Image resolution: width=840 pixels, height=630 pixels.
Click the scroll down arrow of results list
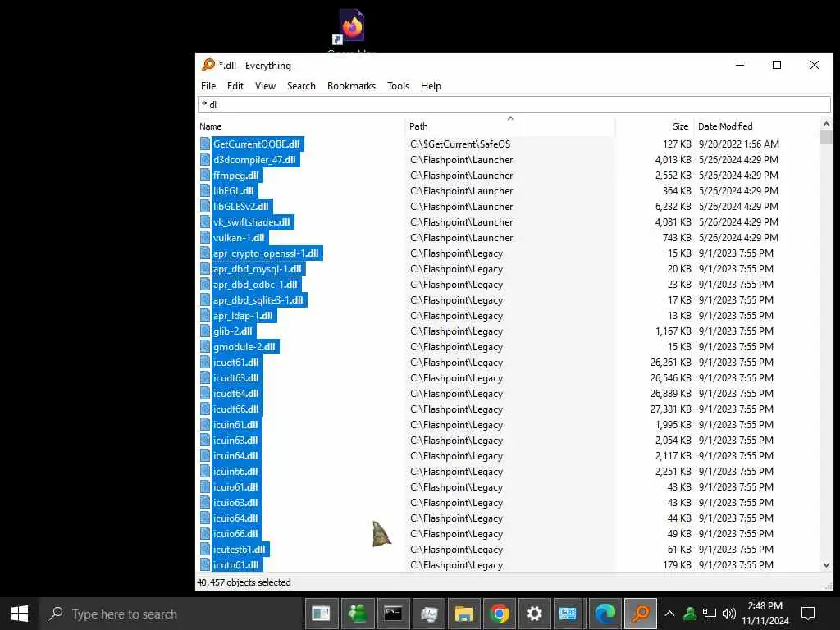tap(826, 564)
